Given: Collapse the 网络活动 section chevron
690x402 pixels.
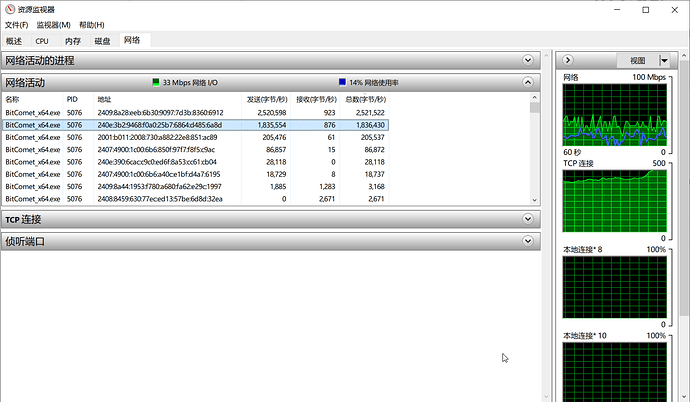Looking at the screenshot, I should [x=528, y=83].
